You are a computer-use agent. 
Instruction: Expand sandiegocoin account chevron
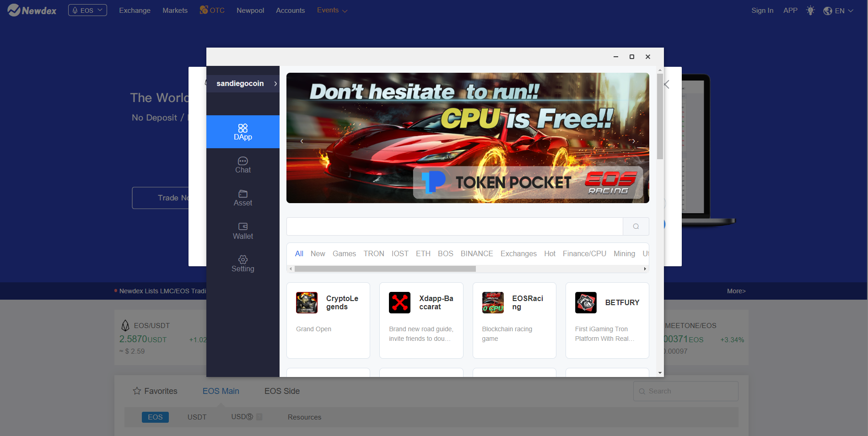[x=275, y=84]
